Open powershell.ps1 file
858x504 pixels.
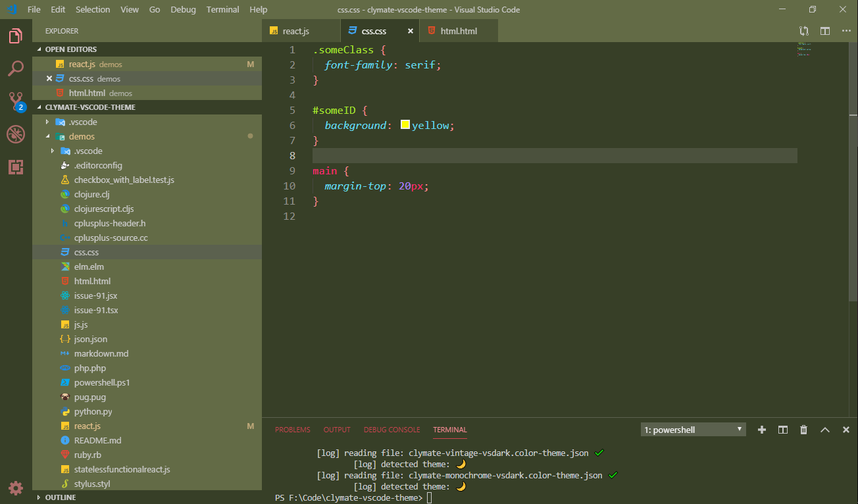[147, 382]
